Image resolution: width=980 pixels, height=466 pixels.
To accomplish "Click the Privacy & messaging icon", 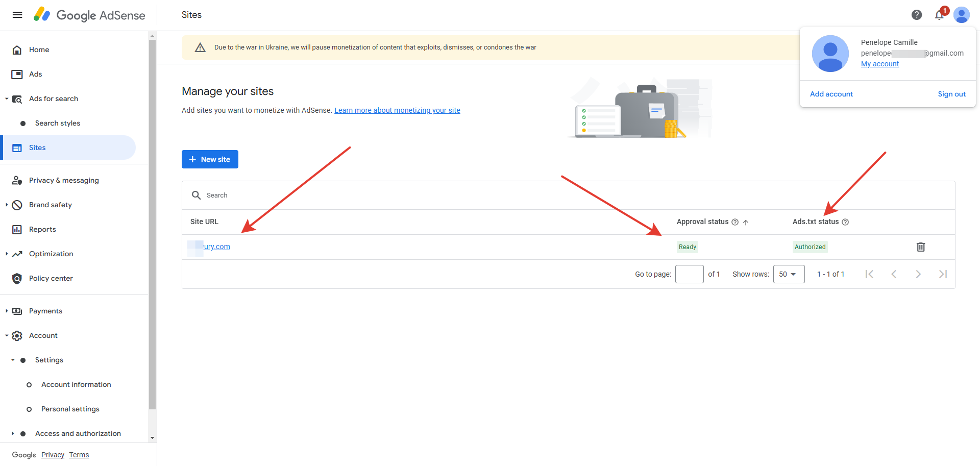I will coord(17,180).
